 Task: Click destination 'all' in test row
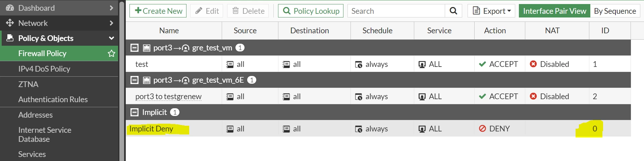click(x=297, y=64)
